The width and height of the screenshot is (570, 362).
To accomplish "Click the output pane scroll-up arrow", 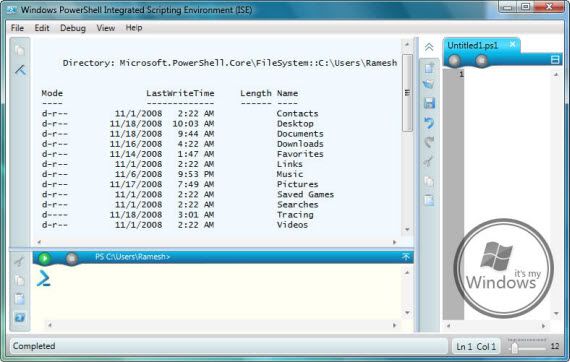I will [x=407, y=45].
